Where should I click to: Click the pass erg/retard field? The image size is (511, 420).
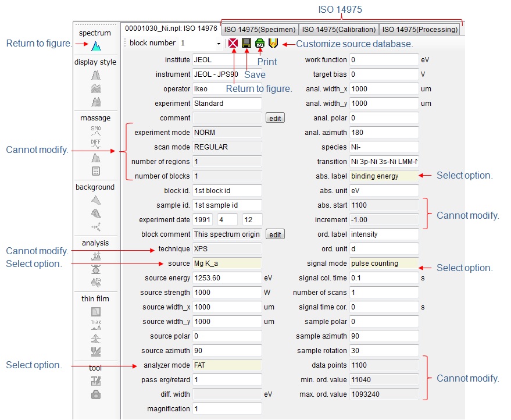[227, 380]
